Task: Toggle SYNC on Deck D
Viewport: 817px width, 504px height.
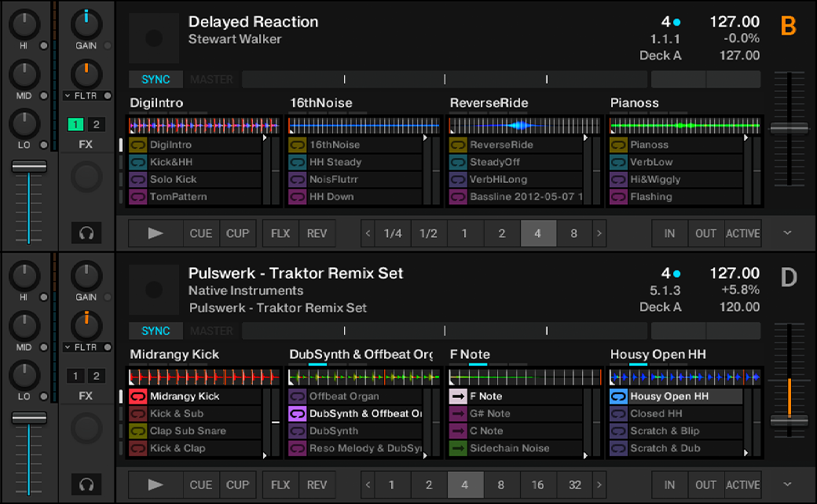Action: click(156, 331)
